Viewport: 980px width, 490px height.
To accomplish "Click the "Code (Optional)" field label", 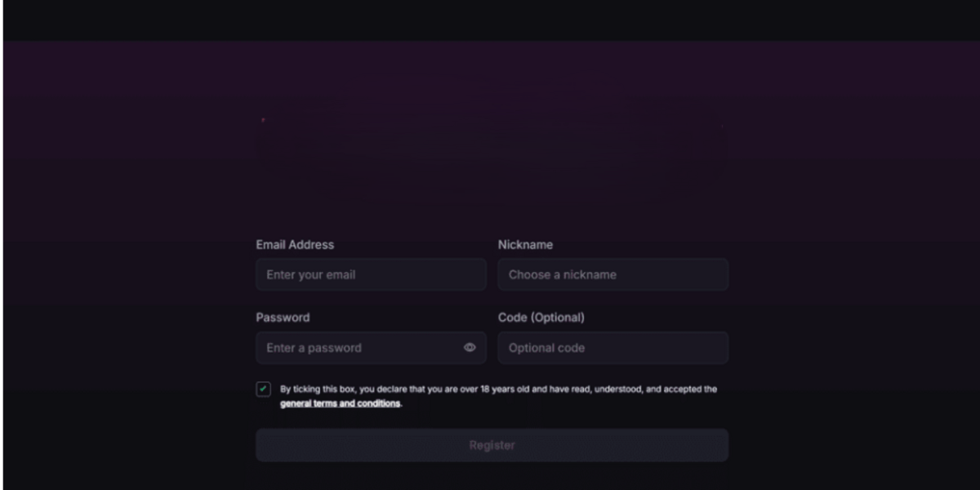I will coord(541,318).
